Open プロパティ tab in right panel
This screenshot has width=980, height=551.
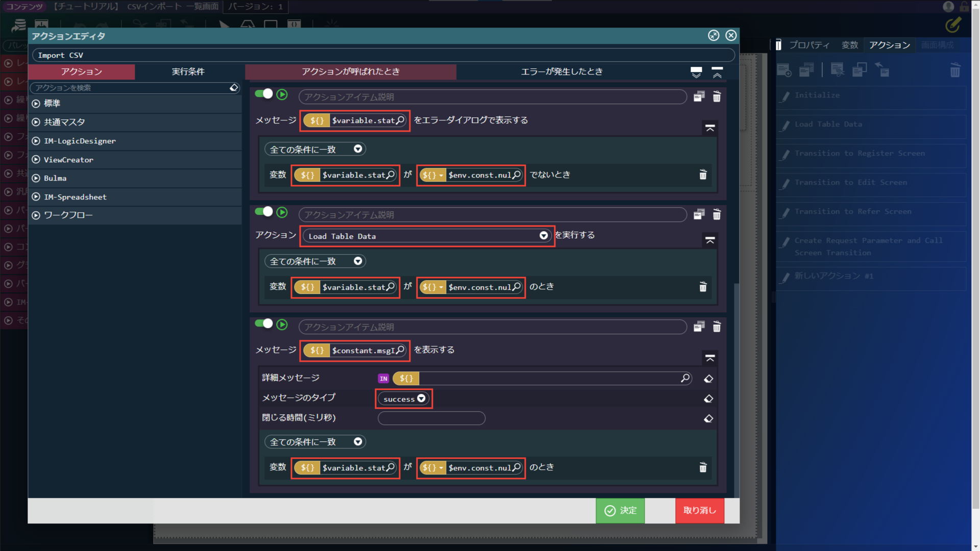tap(809, 45)
